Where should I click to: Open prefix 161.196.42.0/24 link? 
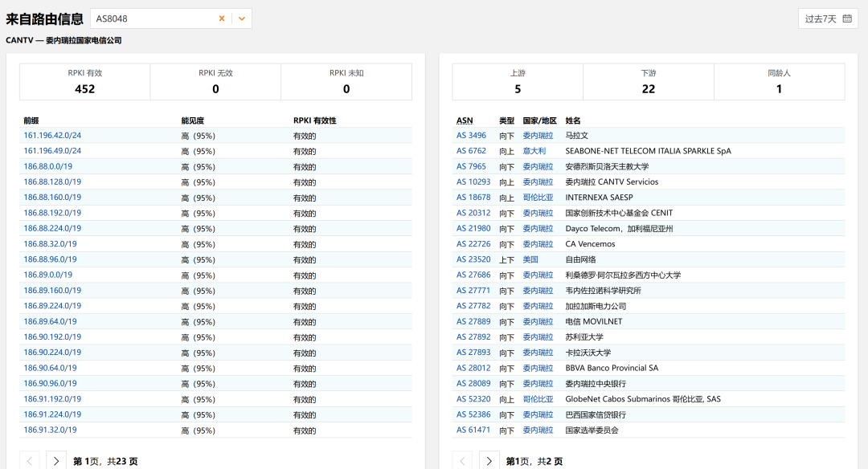52,136
